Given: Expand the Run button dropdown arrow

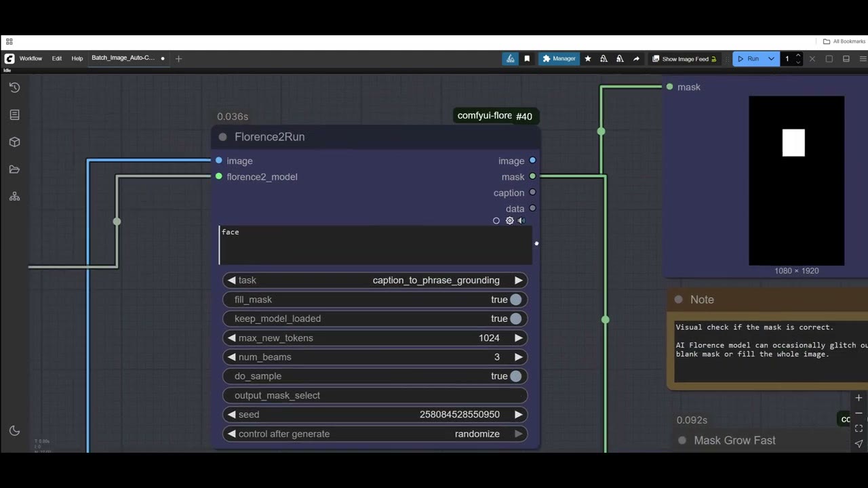Looking at the screenshot, I should (x=771, y=59).
